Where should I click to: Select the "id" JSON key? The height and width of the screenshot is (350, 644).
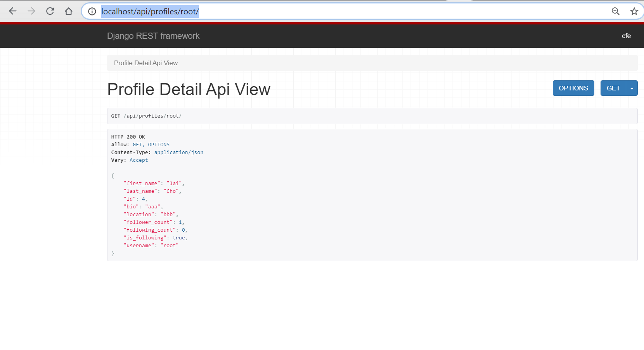[130, 199]
